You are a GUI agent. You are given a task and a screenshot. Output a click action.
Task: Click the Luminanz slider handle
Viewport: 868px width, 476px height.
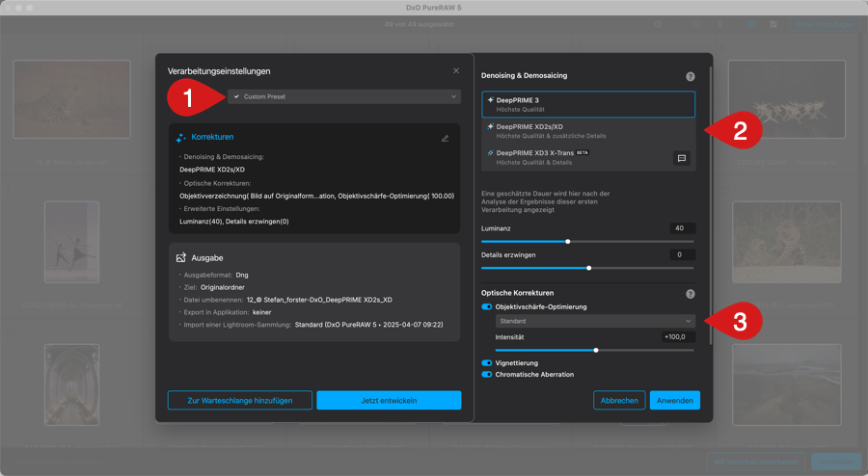pyautogui.click(x=567, y=242)
